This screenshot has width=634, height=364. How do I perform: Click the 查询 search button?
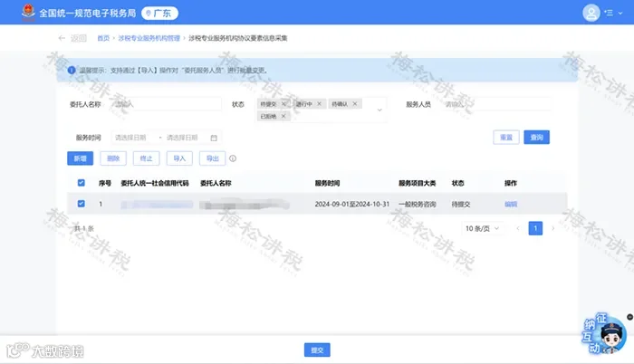pyautogui.click(x=536, y=138)
